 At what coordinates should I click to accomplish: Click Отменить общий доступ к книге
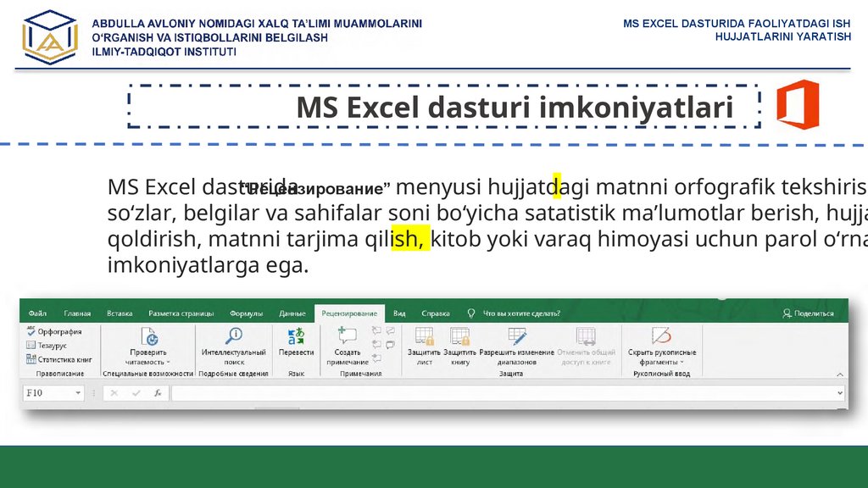coord(587,346)
